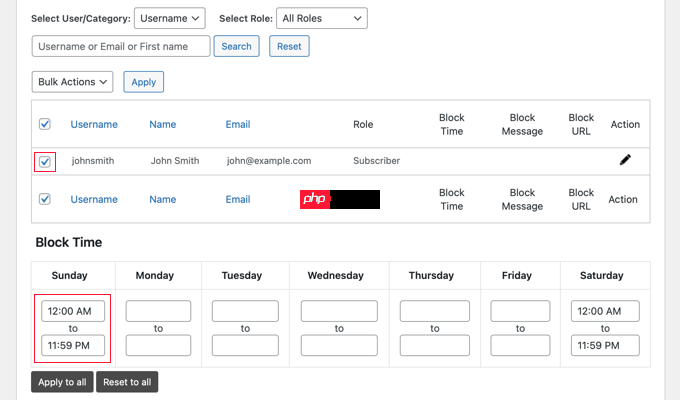Click the Subscriber role cell

coord(376,161)
